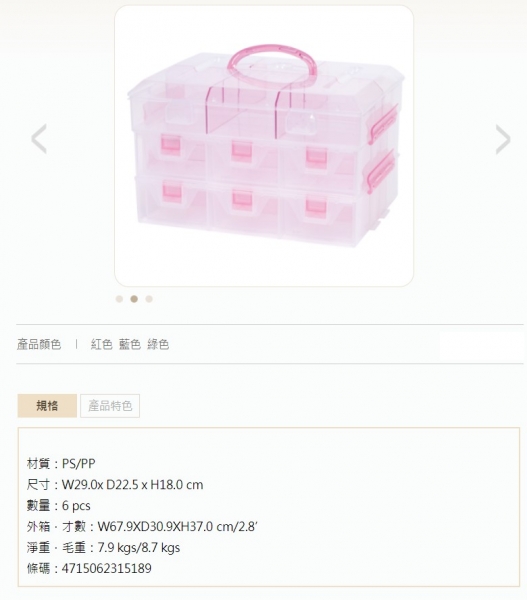Select third carousel dot indicator
This screenshot has width=527, height=600.
pos(149,299)
